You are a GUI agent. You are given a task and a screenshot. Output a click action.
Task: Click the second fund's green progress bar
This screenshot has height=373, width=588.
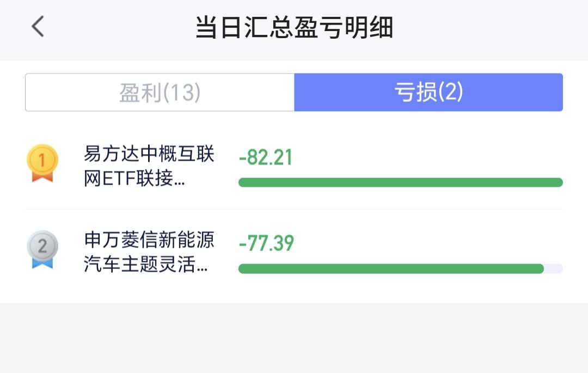tap(391, 268)
